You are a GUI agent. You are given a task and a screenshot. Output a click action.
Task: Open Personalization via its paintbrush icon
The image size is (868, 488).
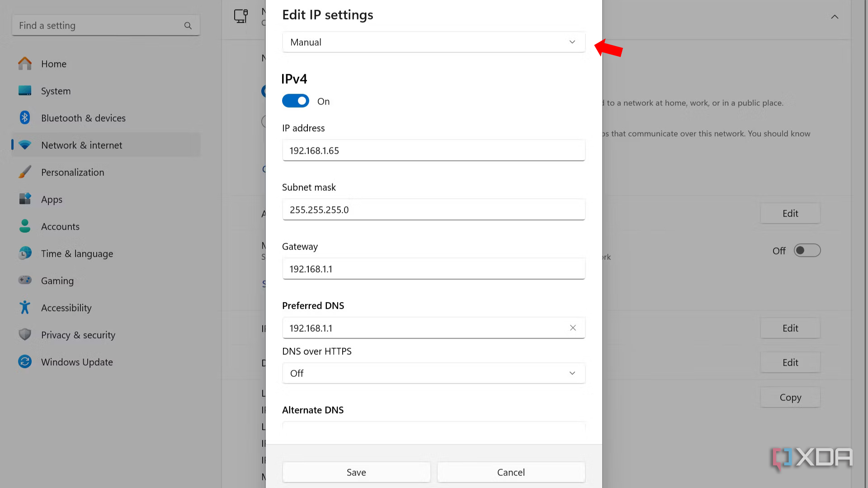click(25, 172)
